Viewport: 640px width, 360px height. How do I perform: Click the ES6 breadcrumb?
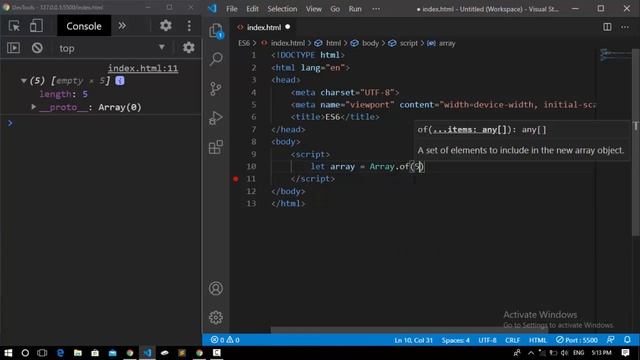click(x=244, y=43)
